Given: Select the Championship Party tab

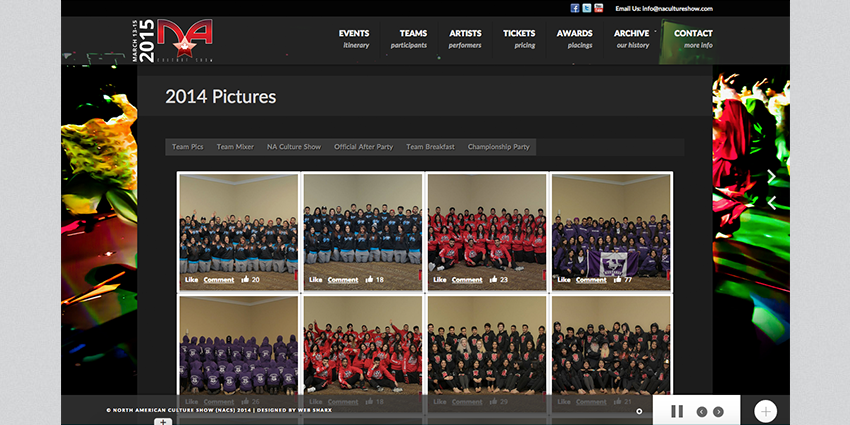Looking at the screenshot, I should click(499, 147).
